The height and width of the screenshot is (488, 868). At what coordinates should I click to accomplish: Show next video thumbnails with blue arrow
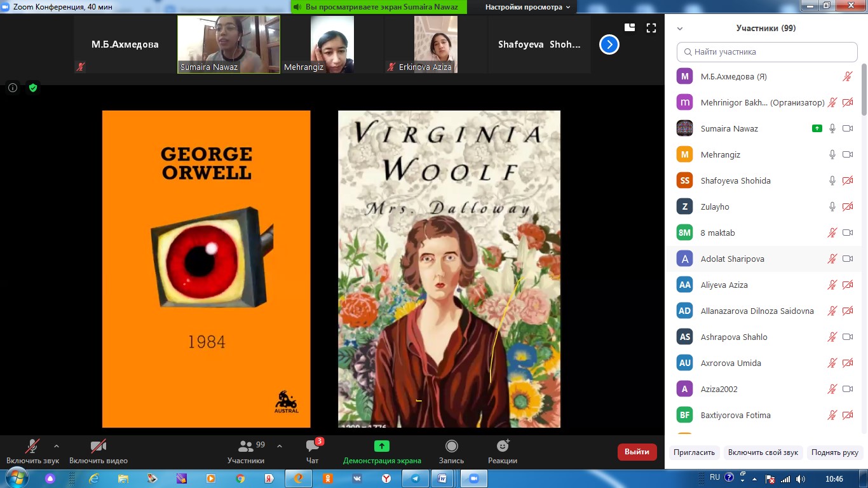pyautogui.click(x=609, y=44)
